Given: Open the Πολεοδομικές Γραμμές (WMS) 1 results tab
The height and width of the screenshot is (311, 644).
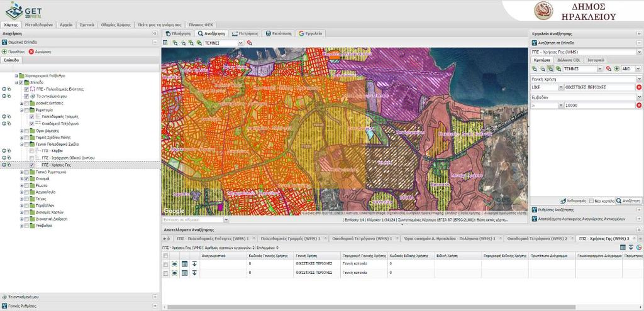Looking at the screenshot, I should click(294, 238).
